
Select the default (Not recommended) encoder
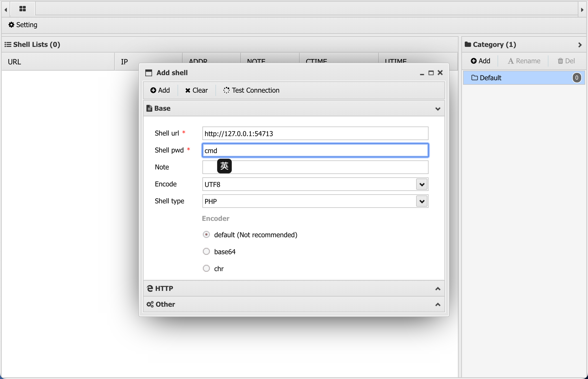pos(206,235)
